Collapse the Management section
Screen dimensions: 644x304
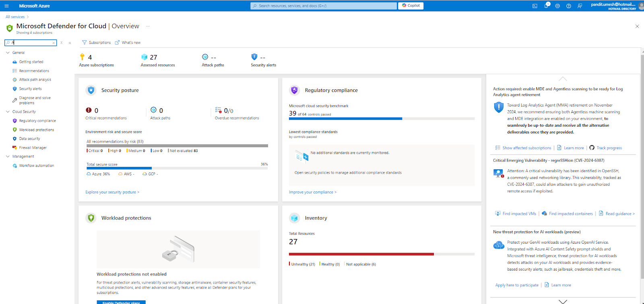click(8, 156)
